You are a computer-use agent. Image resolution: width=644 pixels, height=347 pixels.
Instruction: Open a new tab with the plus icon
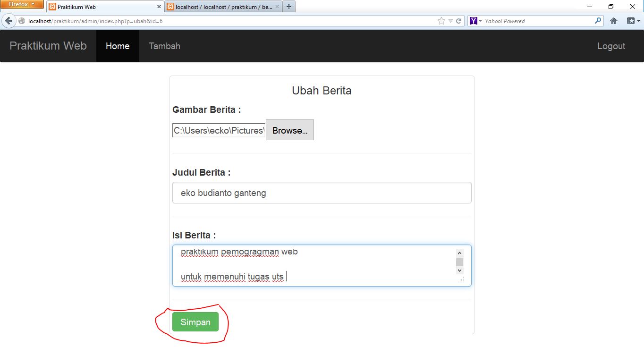288,7
